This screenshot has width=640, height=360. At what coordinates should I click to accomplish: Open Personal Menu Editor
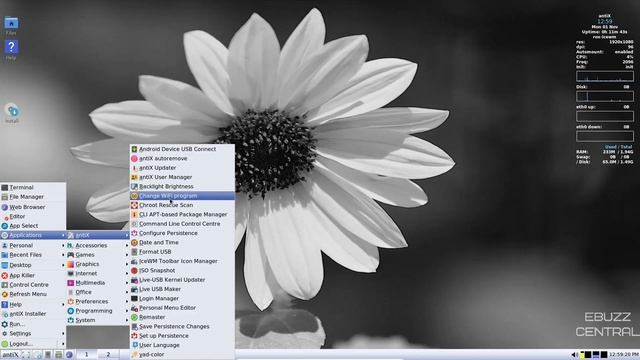[182, 308]
